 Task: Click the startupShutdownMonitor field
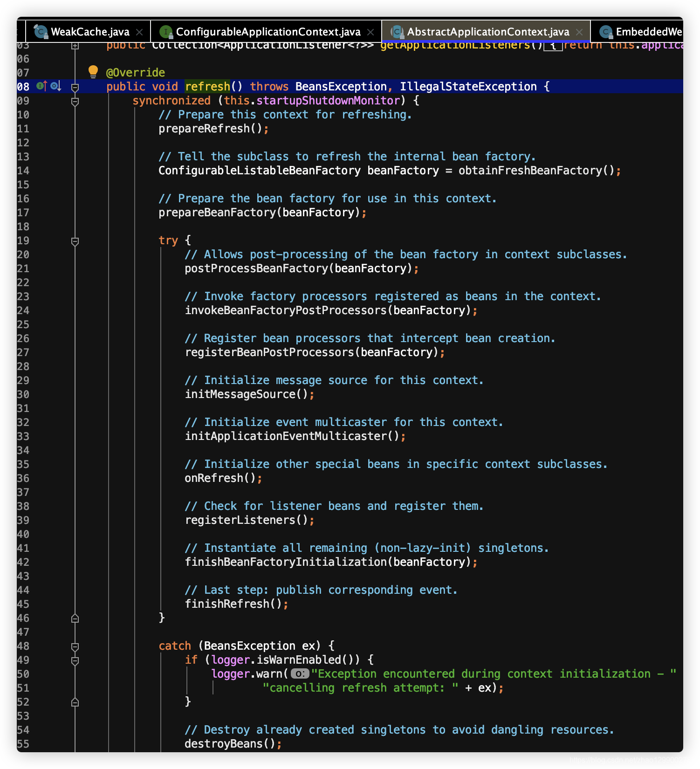coord(328,101)
